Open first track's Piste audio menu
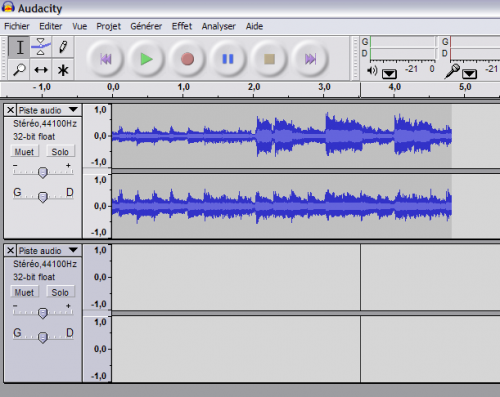Screen dimensions: 500x397 tap(49, 110)
